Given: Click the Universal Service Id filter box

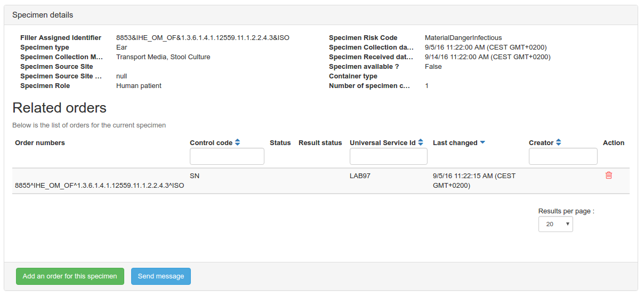Looking at the screenshot, I should tap(388, 156).
